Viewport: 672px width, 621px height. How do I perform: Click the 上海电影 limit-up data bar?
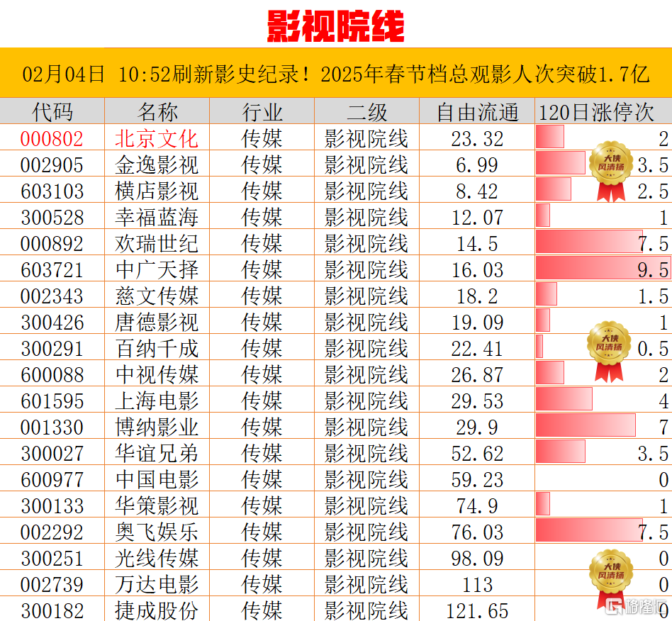coord(564,399)
